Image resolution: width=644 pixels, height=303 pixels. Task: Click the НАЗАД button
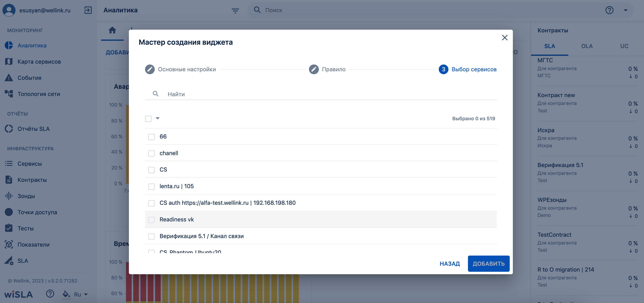[450, 263]
